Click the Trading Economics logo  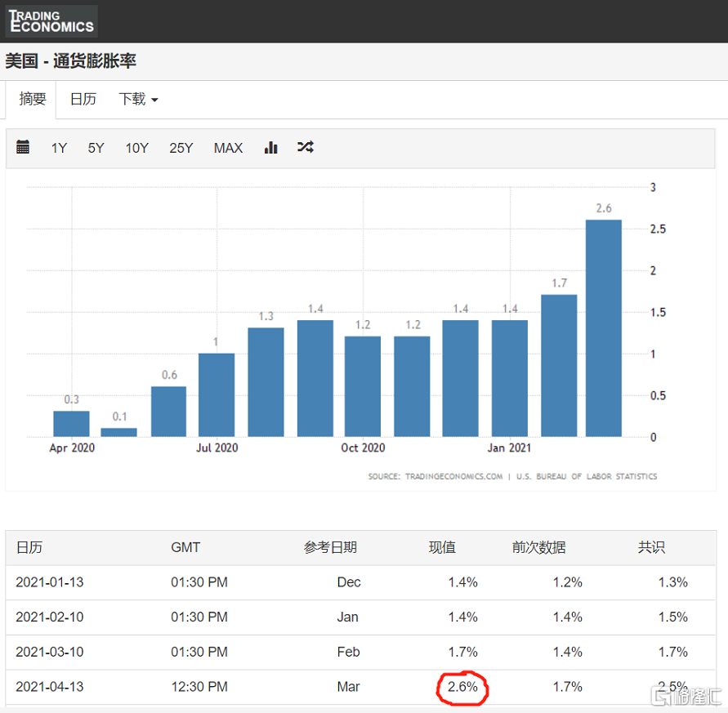tap(51, 21)
